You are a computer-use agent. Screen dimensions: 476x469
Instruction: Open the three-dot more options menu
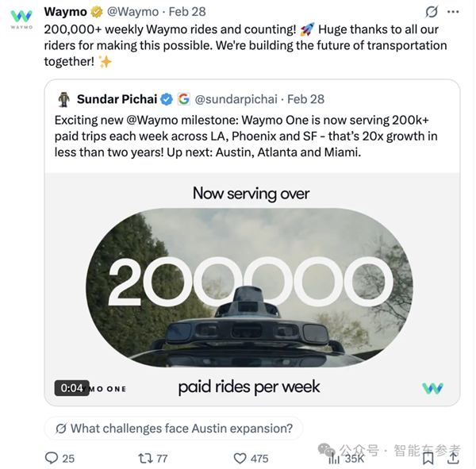coord(455,12)
